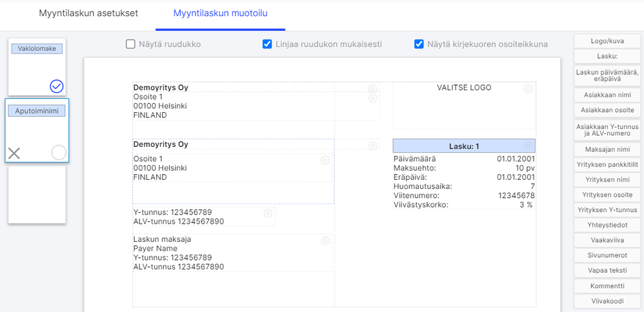Click the Viivästyskorko: label
This screenshot has width=644, height=312.
pos(421,205)
